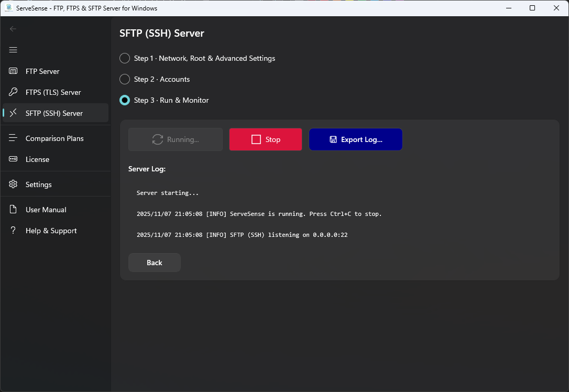
Task: Click the Settings gear icon
Action: pos(13,184)
